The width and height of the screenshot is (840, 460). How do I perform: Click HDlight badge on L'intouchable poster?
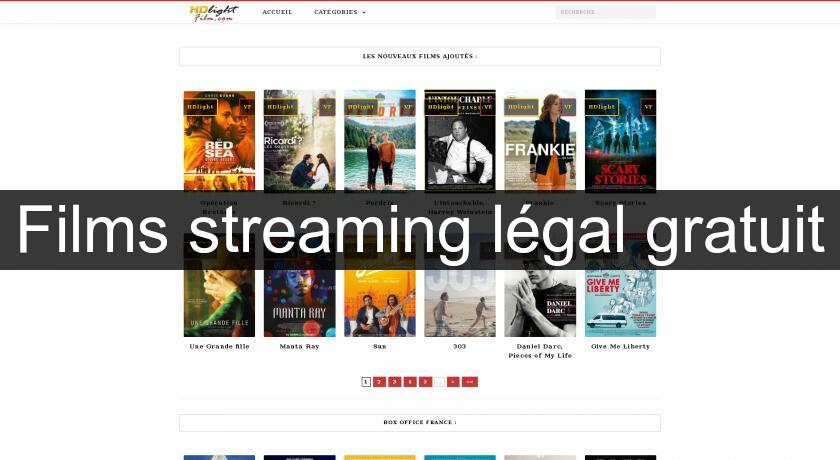point(441,107)
